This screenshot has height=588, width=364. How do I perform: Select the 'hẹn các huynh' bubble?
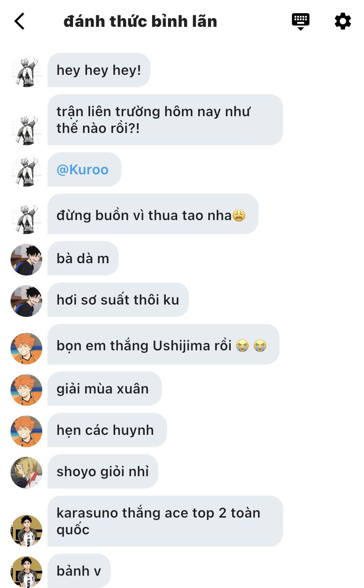(107, 430)
